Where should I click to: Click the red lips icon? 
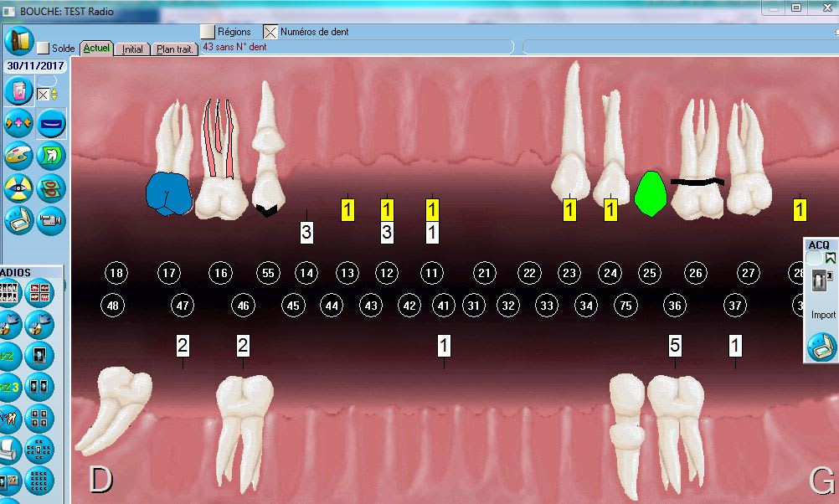coord(52,188)
